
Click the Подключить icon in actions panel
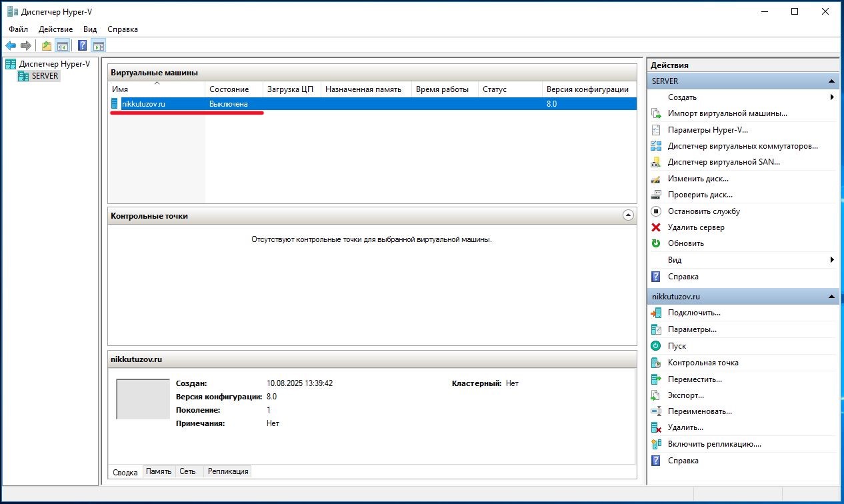coord(656,313)
